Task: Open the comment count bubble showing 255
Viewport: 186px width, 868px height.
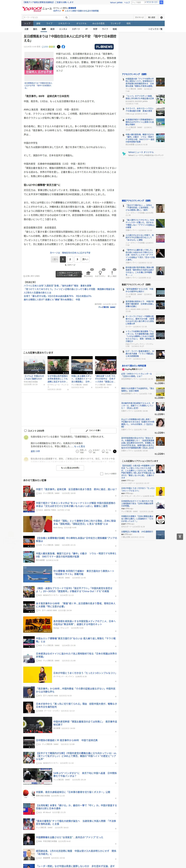Action: (45, 47)
